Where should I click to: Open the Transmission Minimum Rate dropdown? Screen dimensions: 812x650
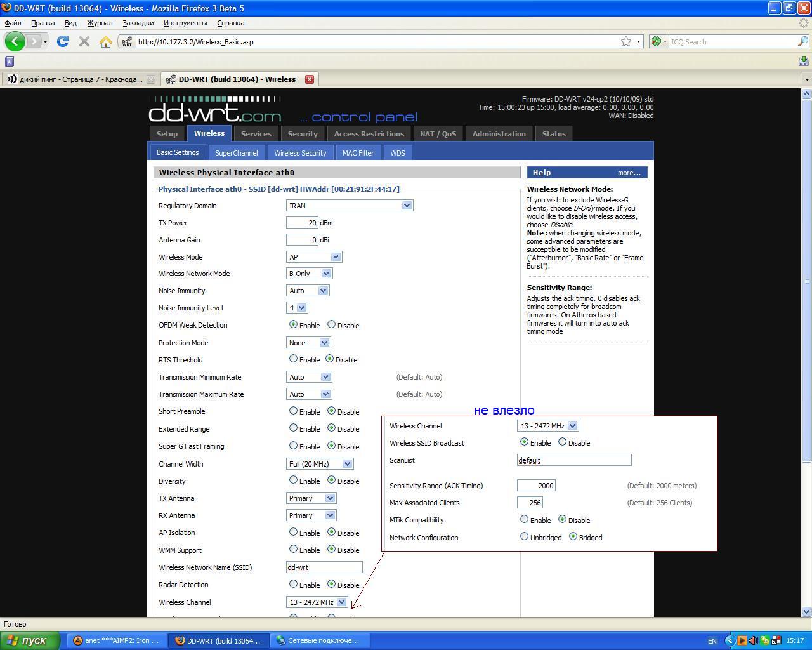click(x=309, y=377)
